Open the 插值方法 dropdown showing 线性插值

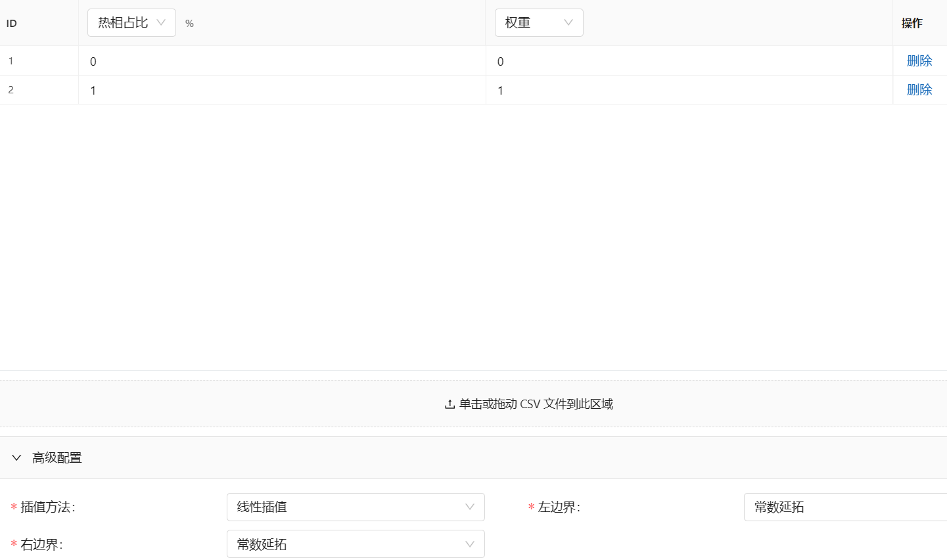pyautogui.click(x=356, y=507)
